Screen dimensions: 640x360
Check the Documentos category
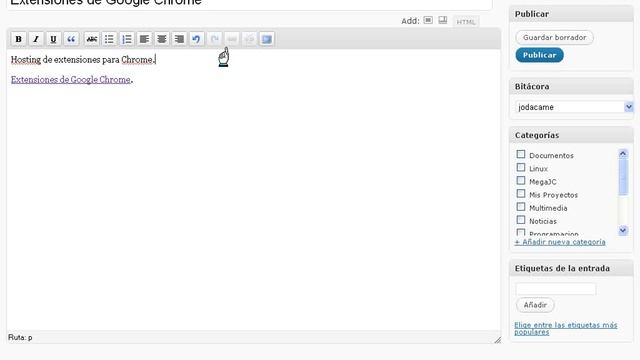coord(521,154)
